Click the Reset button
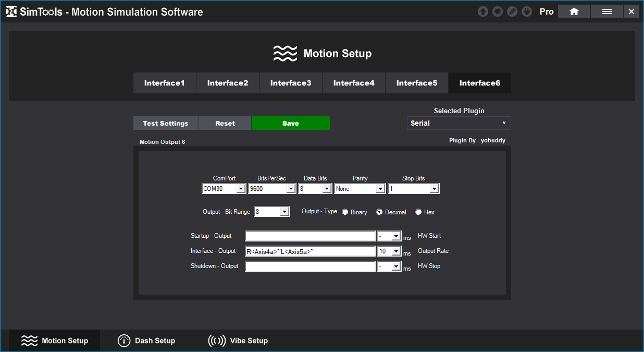The width and height of the screenshot is (644, 352). pyautogui.click(x=225, y=123)
